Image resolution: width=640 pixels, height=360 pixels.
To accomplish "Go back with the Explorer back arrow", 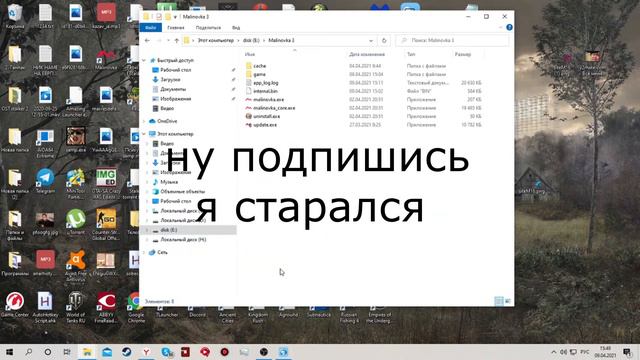I will click(x=147, y=40).
